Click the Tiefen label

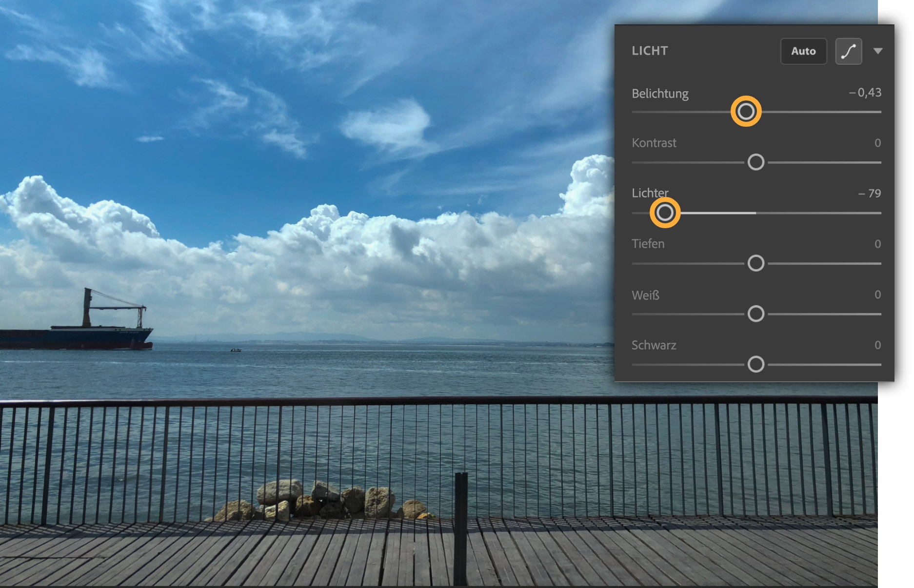point(648,244)
